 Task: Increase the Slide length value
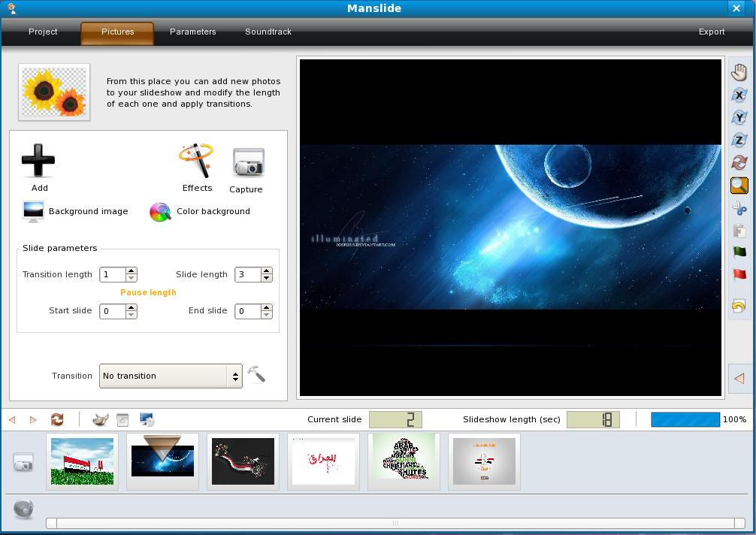pyautogui.click(x=267, y=271)
